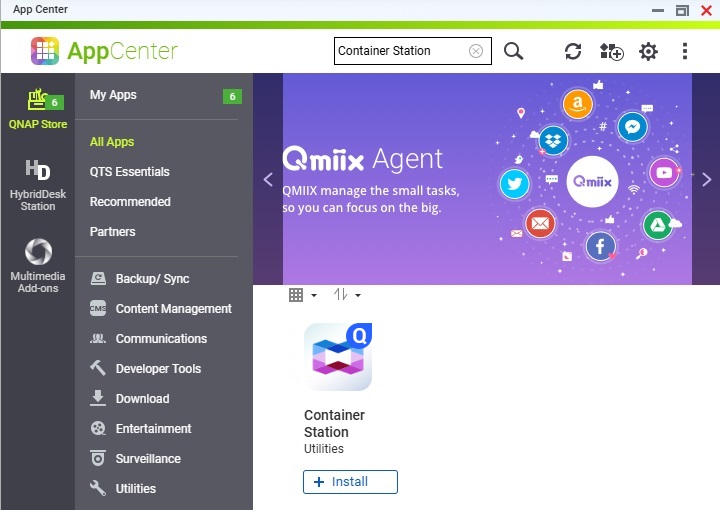Open App Center settings gear
Image resolution: width=720 pixels, height=510 pixels.
point(648,52)
